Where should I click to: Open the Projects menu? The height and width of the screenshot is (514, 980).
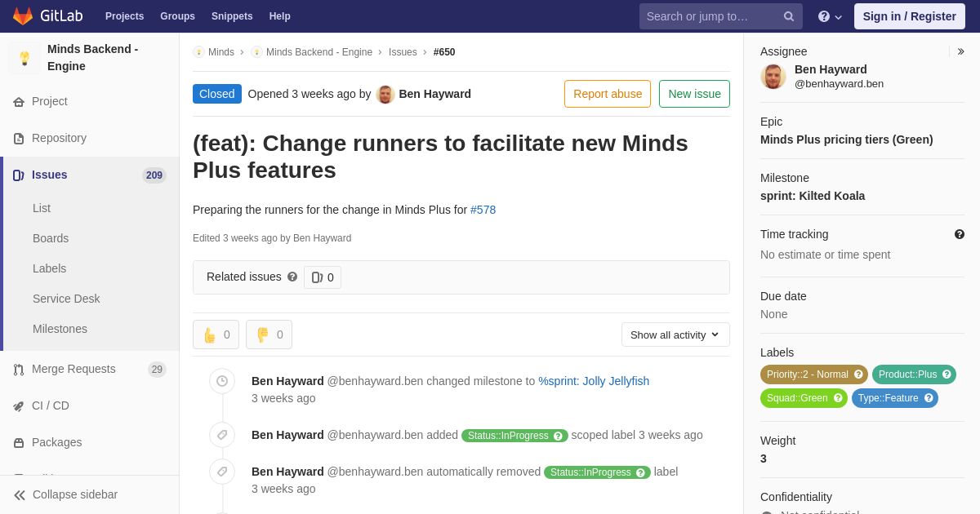point(124,16)
